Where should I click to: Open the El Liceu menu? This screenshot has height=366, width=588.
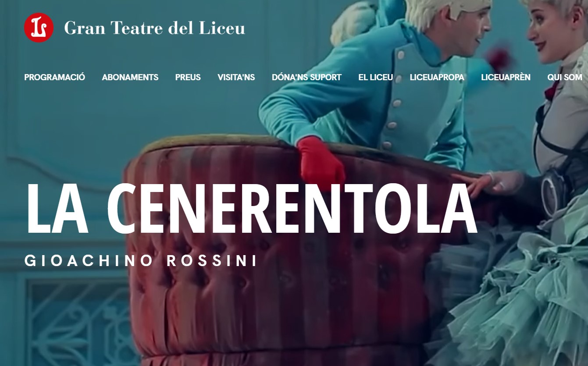376,77
